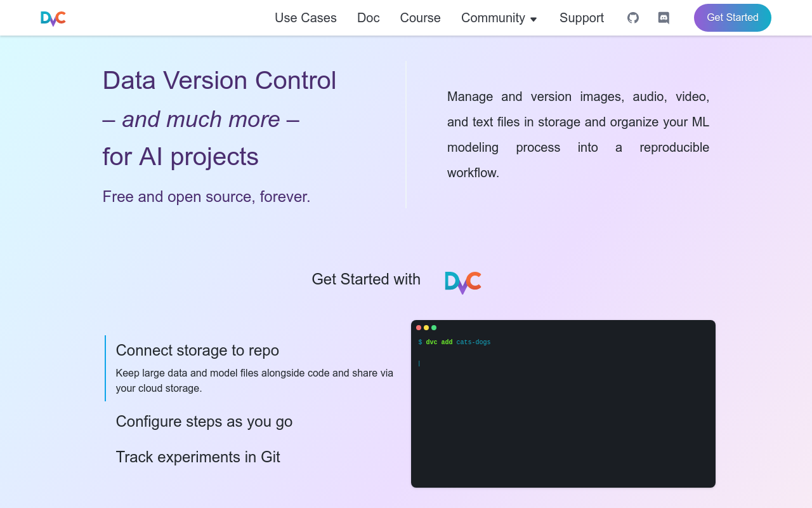
Task: Expand the Track experiments in Git item
Action: 198,457
